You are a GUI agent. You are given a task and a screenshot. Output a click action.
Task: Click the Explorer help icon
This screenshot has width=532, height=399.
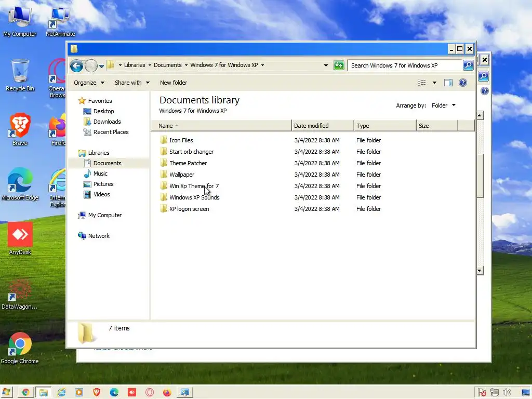pos(463,83)
